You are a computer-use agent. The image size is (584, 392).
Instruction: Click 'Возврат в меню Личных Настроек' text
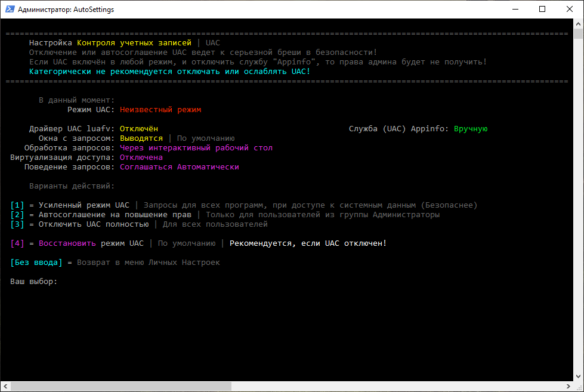(x=148, y=263)
